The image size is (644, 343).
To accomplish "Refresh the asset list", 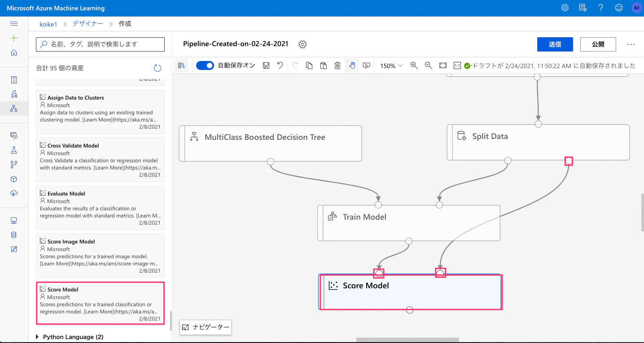I will [158, 68].
